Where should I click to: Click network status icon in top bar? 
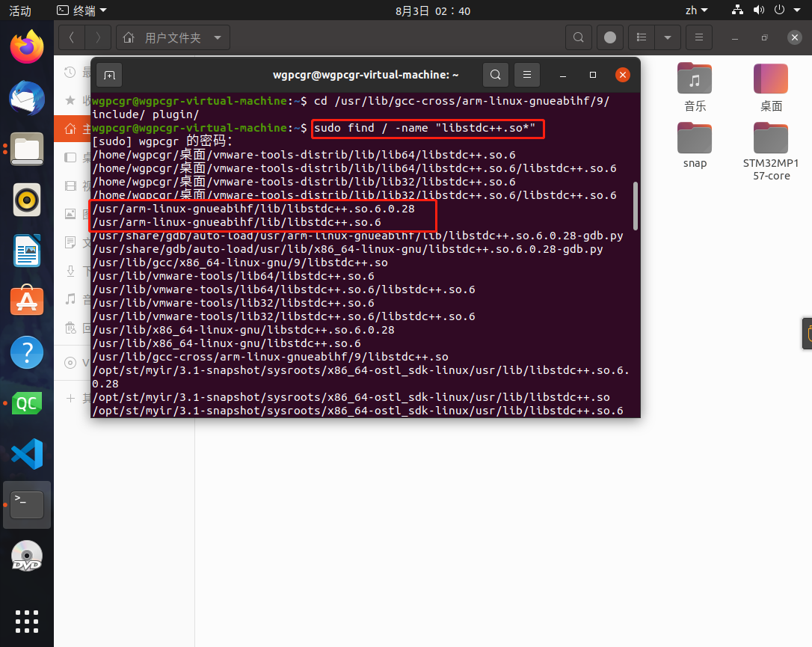(737, 10)
